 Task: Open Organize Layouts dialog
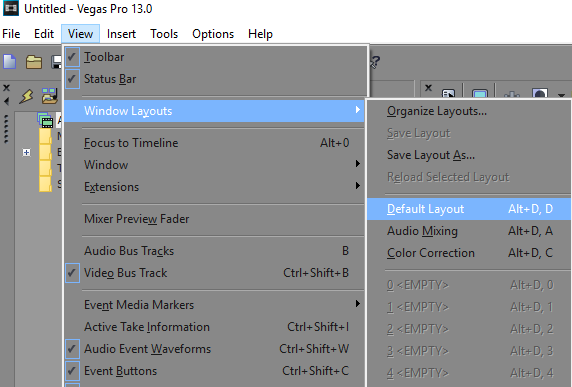click(469, 111)
